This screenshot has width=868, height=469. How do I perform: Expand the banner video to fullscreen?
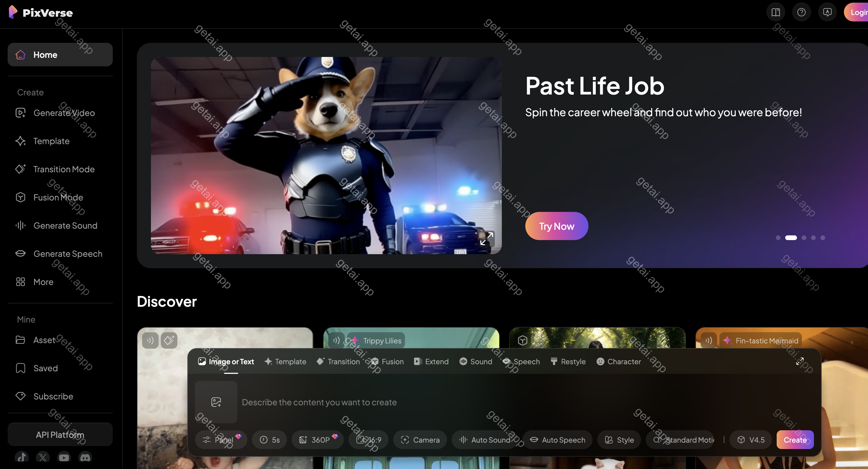click(487, 239)
